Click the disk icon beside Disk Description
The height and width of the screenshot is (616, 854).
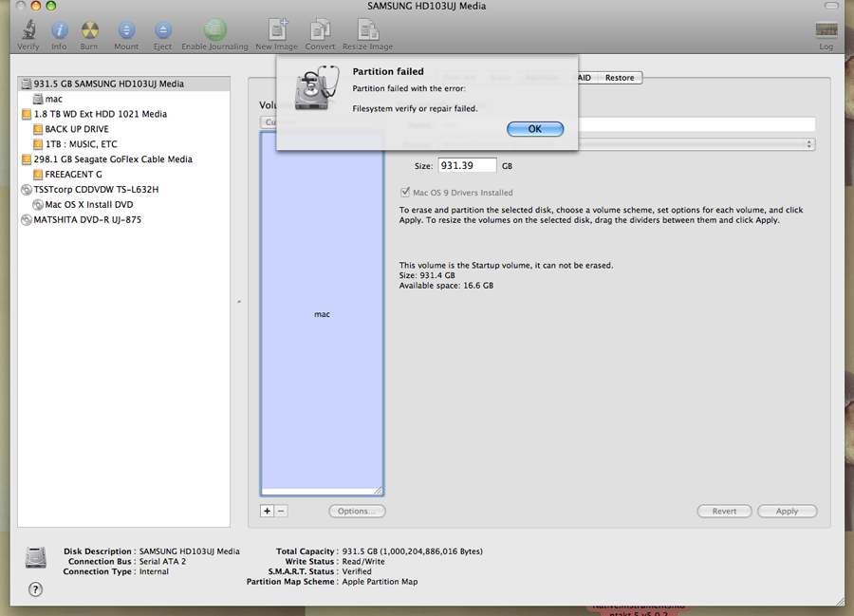[x=36, y=558]
